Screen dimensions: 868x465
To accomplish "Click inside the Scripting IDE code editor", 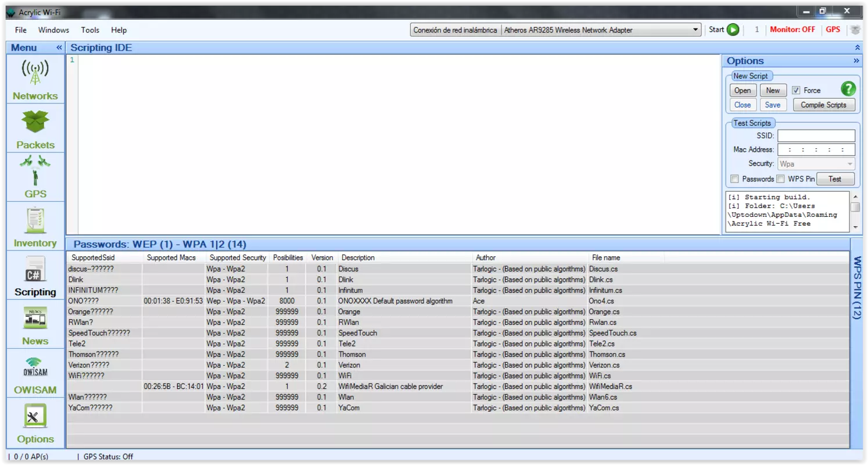I will click(x=399, y=144).
